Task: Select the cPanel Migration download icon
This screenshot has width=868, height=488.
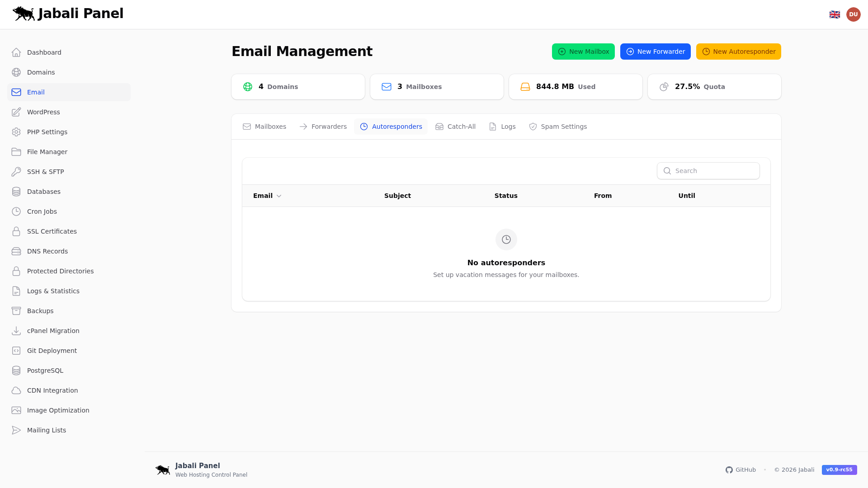Action: 16,331
